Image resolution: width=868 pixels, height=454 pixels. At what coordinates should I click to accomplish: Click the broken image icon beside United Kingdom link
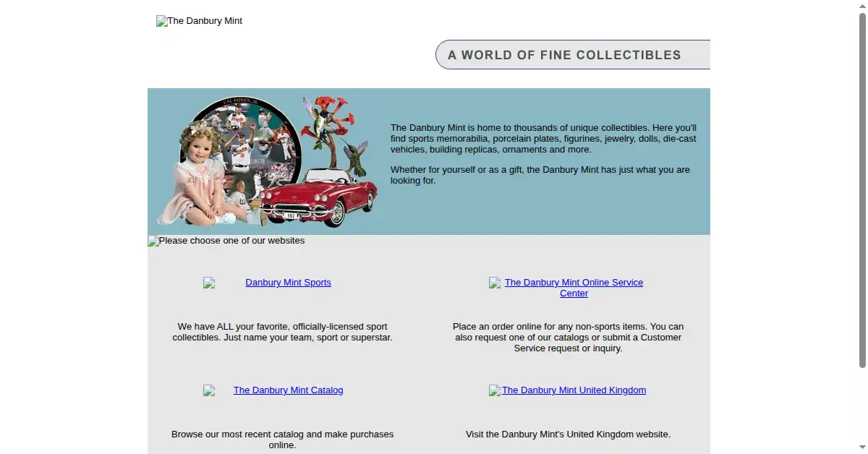coord(495,391)
